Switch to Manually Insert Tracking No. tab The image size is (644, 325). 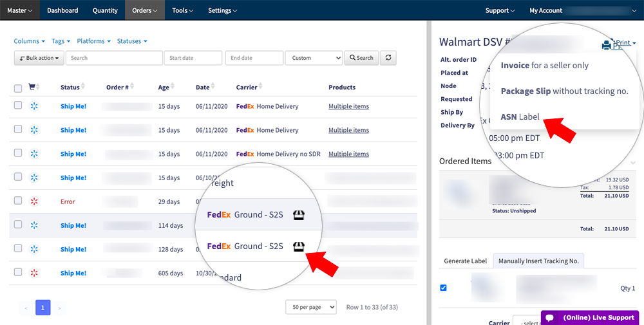coord(538,261)
